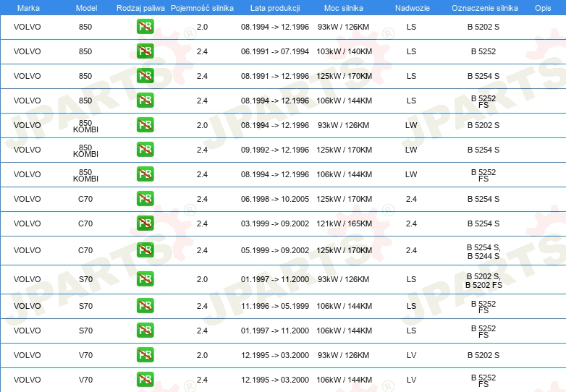Click the date range 09.1992 -> 12.1996
The height and width of the screenshot is (392, 566).
pos(275,150)
